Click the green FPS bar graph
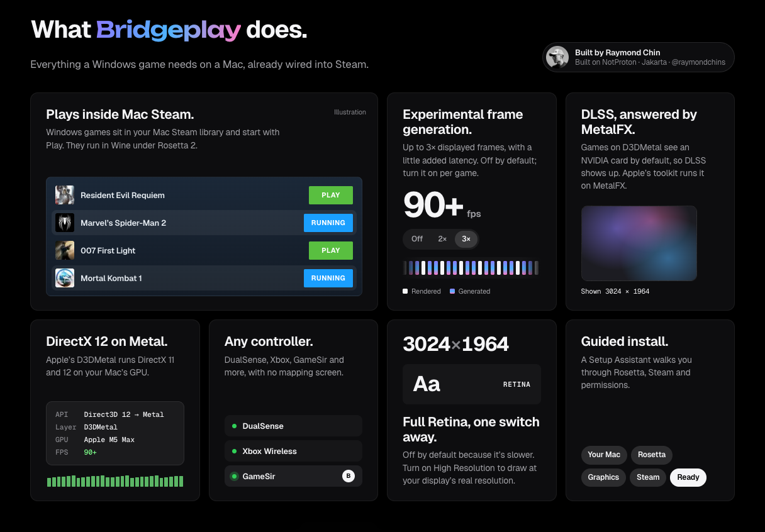This screenshot has height=532, width=765. 115,481
